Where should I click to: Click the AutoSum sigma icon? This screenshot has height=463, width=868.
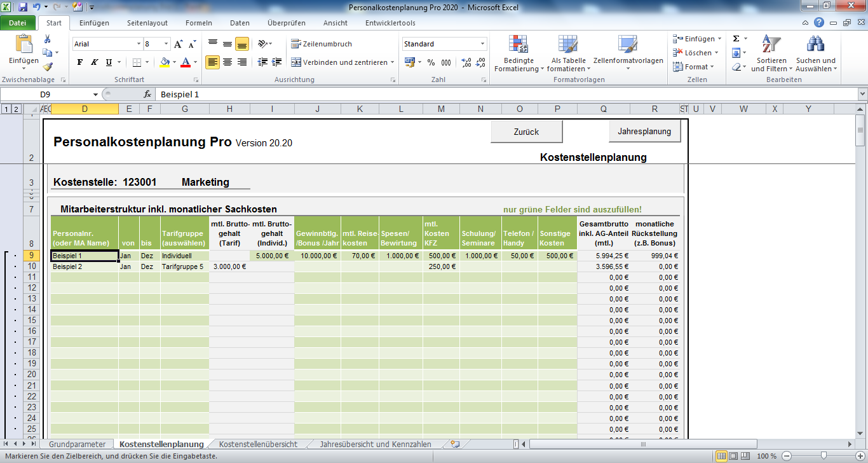pyautogui.click(x=736, y=39)
